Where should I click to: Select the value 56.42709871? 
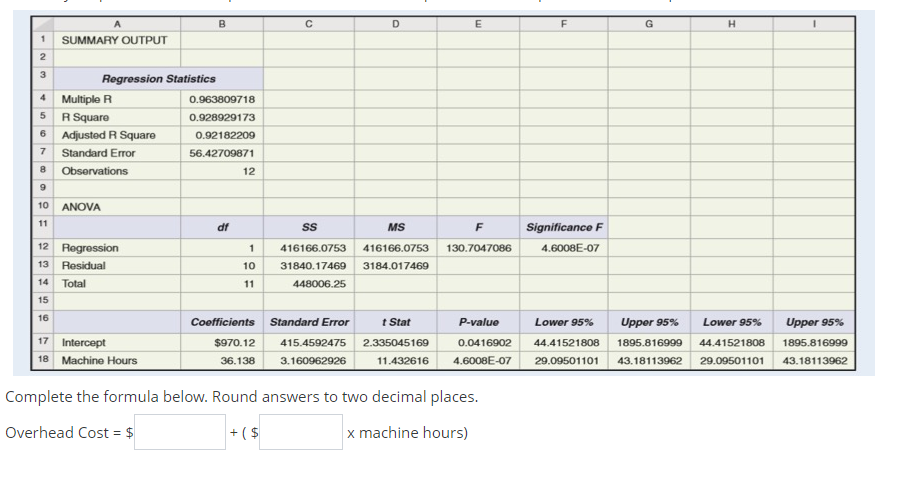point(222,153)
